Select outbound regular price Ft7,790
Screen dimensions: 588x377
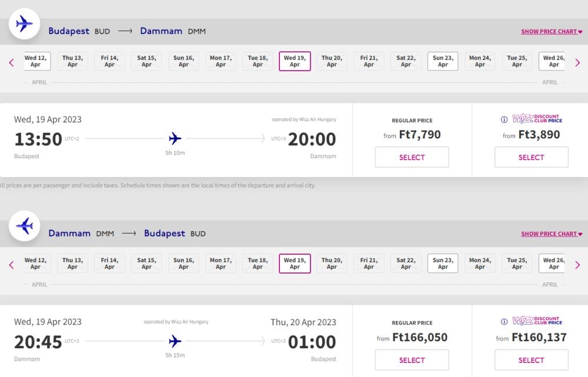click(x=412, y=157)
